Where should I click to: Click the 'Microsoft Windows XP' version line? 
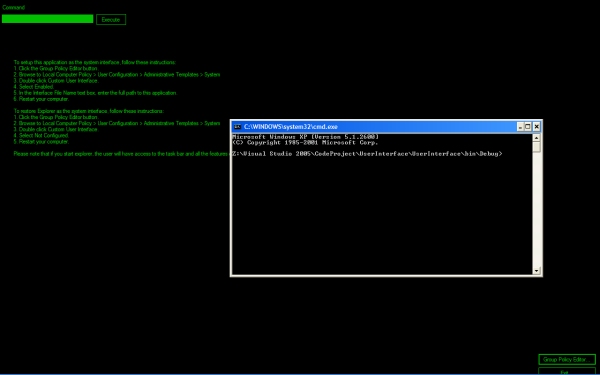coord(305,137)
